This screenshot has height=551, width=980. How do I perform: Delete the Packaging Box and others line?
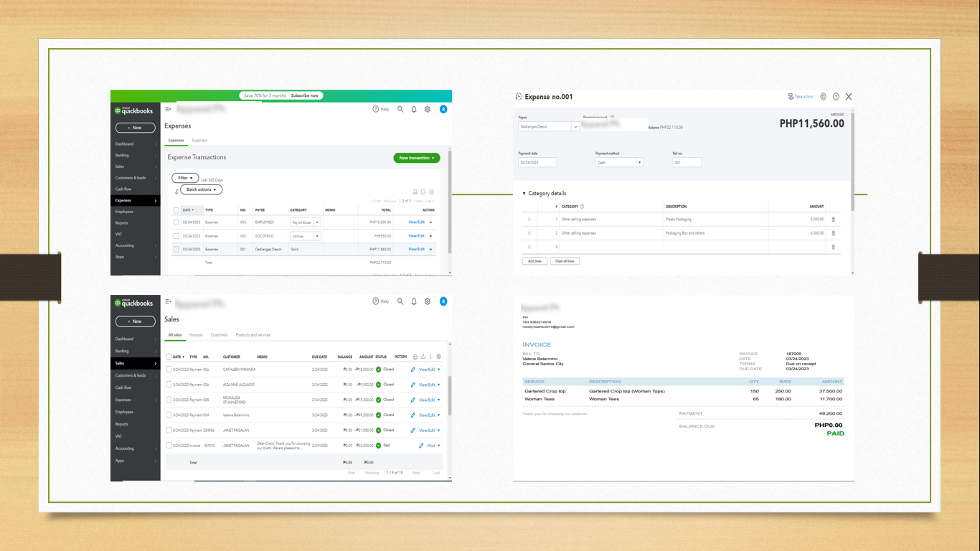tap(833, 233)
